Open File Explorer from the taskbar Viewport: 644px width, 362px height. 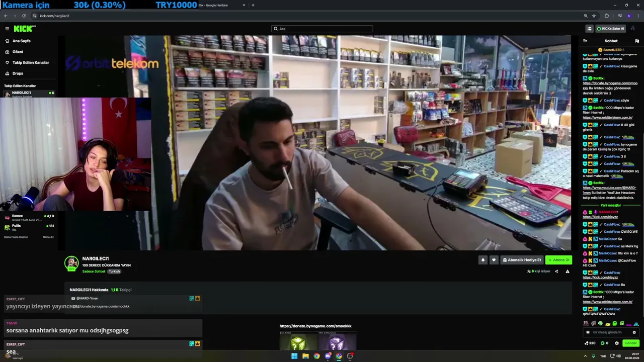[x=305, y=356]
